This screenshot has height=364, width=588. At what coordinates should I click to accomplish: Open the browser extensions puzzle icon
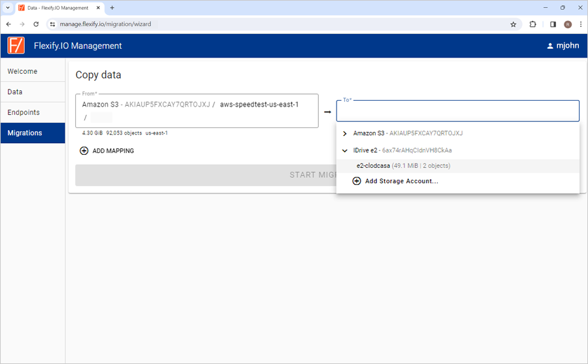coord(532,24)
